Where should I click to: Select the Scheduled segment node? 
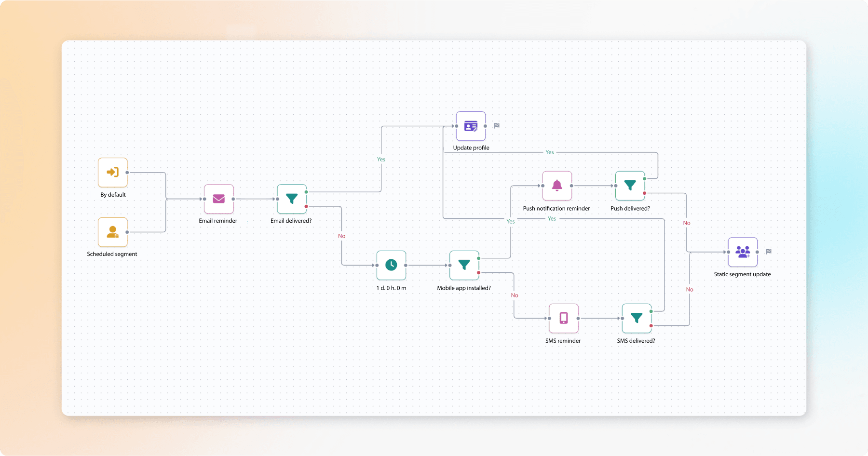click(113, 232)
